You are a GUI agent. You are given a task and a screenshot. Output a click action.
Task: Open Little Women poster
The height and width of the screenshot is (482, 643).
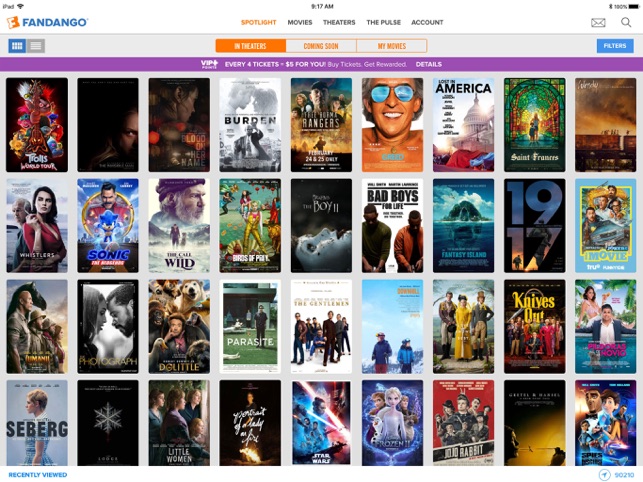[x=179, y=423]
